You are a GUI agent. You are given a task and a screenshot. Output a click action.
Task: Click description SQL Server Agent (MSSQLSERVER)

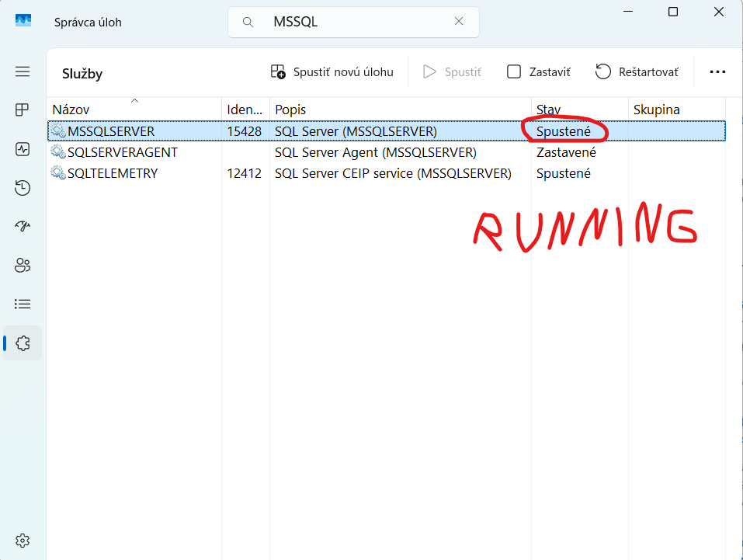pos(376,153)
